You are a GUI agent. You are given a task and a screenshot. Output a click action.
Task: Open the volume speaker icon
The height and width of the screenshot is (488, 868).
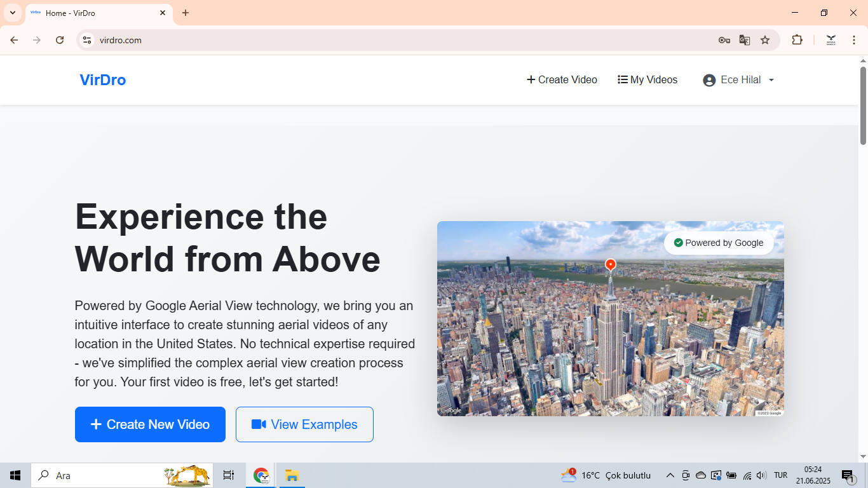[x=762, y=475]
